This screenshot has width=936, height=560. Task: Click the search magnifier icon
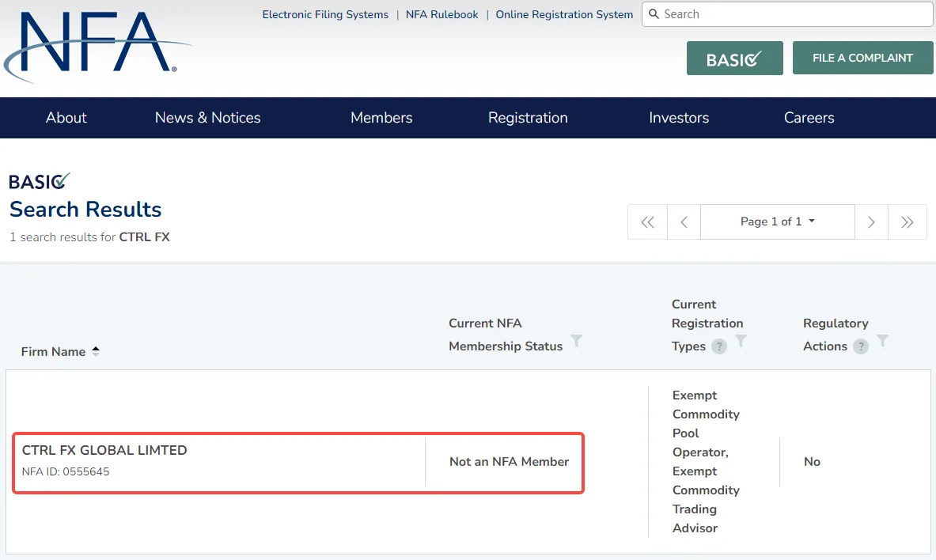click(x=654, y=13)
